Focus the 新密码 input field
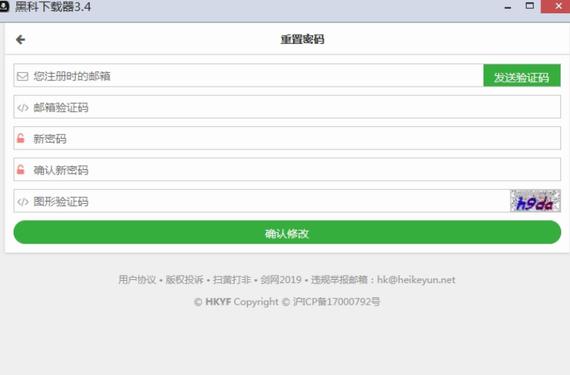Screen dimensions: 570x375 tap(287, 138)
